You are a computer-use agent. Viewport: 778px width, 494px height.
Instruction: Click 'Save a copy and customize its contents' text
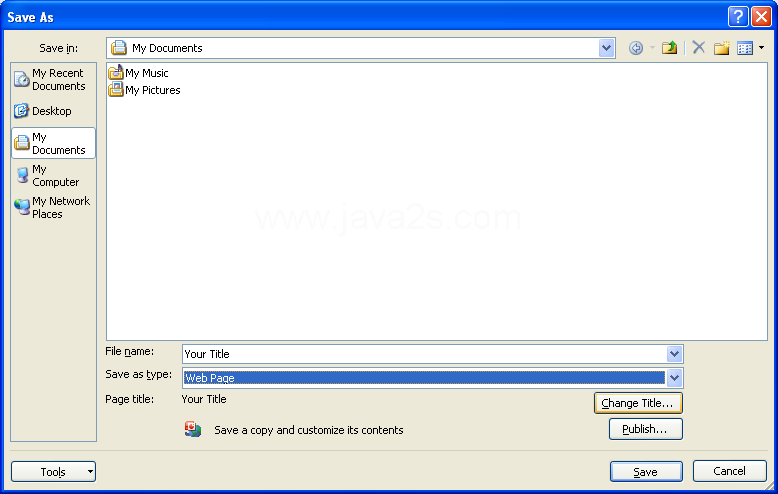(309, 430)
